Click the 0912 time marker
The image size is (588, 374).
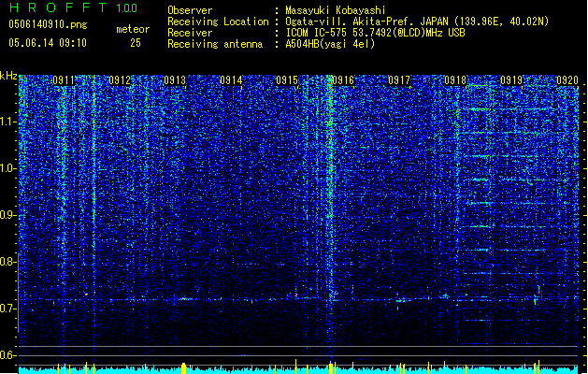(x=120, y=80)
